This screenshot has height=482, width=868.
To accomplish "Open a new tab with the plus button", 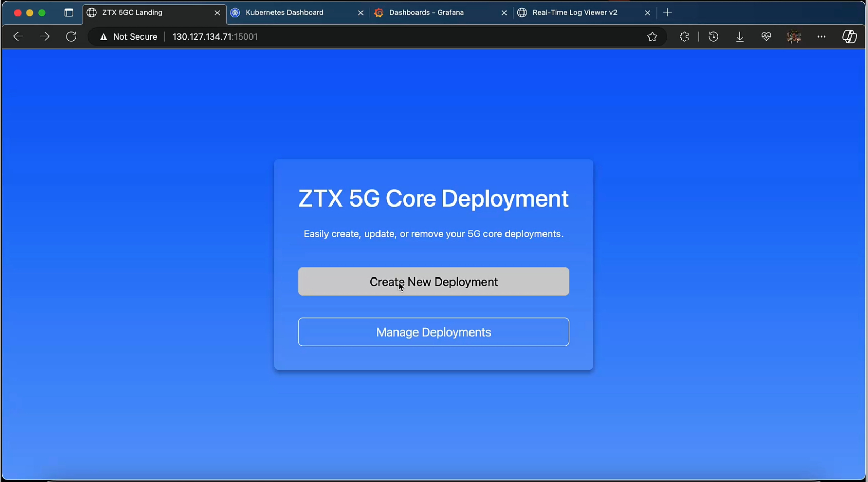I will 667,12.
